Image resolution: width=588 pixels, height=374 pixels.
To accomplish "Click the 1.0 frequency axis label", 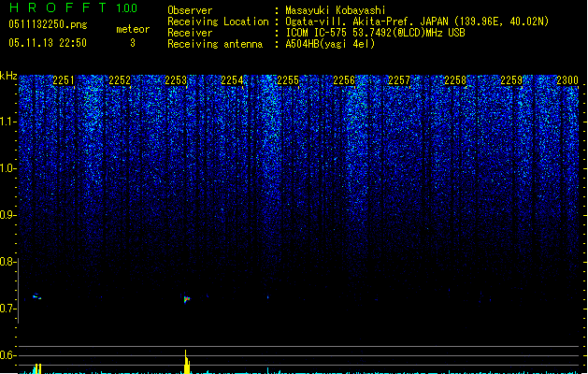I will (7, 168).
